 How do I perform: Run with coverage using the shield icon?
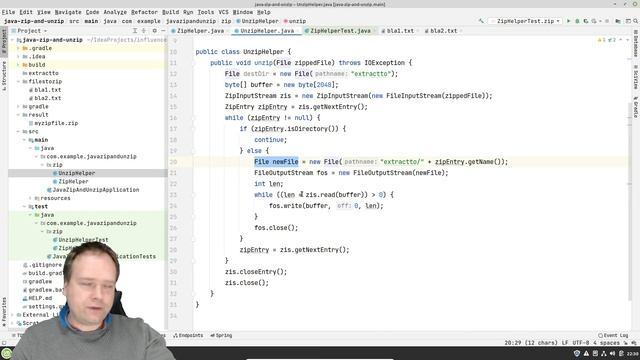pos(586,21)
